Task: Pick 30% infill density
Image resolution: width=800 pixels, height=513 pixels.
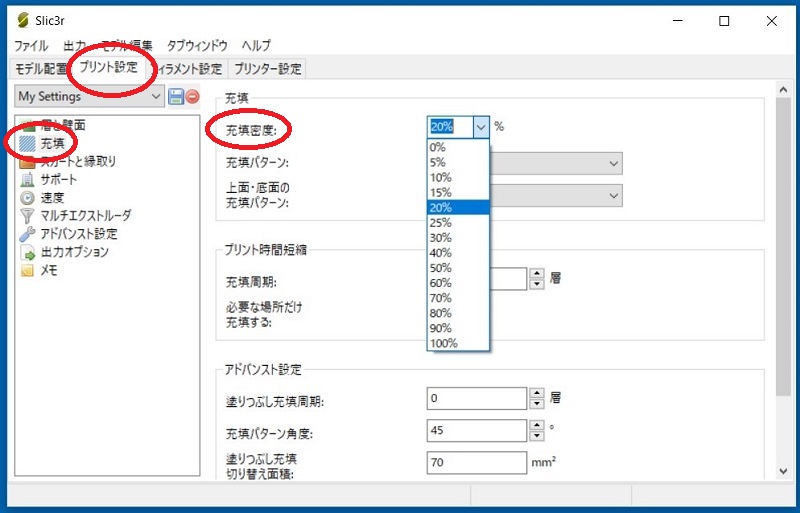Action: click(458, 238)
